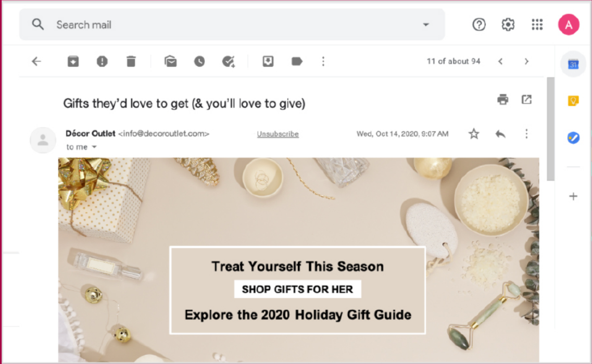Open the toolbar More options menu
The image size is (592, 364).
(x=323, y=61)
